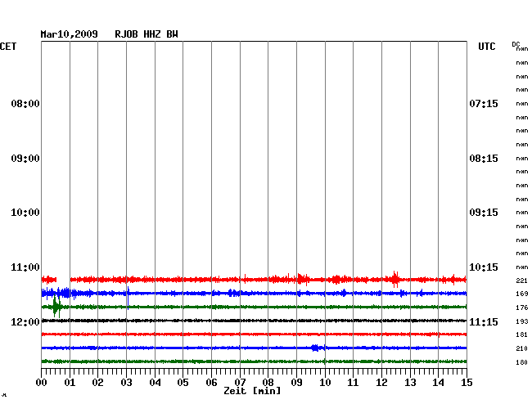Click the 12 minute axis label
Image resolution: width=532 pixels, height=404 pixels.
[381, 383]
